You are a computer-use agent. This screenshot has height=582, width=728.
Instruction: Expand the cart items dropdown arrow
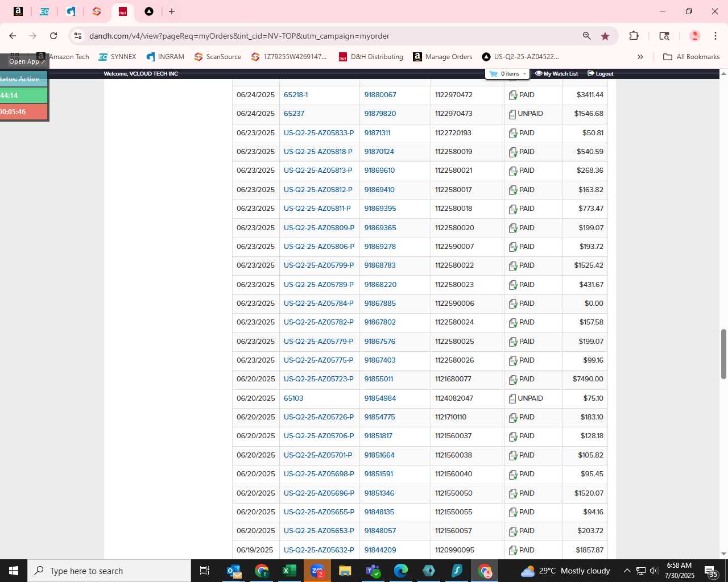point(524,74)
